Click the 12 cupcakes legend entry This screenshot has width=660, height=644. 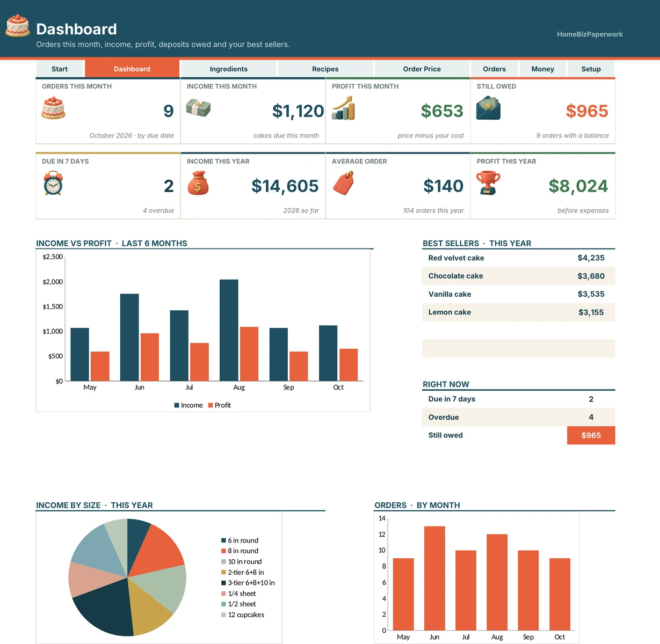(243, 614)
